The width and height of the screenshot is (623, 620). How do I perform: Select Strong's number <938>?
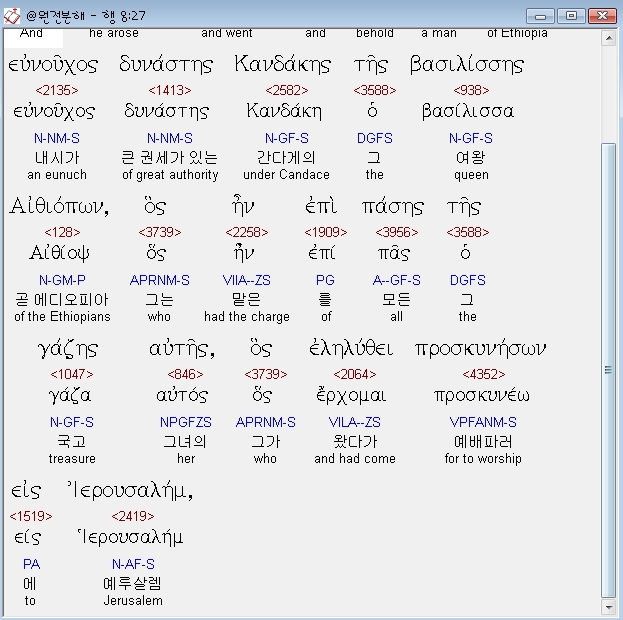pos(471,91)
